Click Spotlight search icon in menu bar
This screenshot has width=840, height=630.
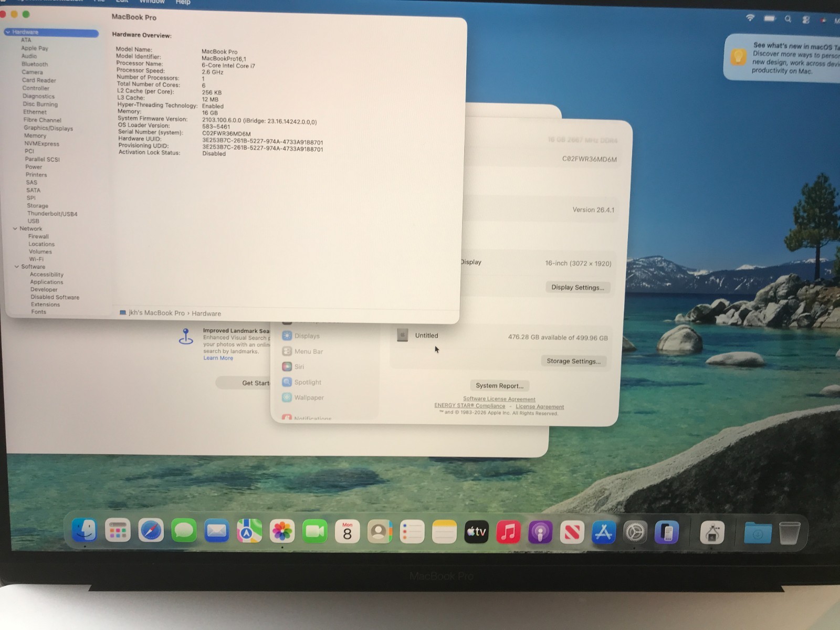pyautogui.click(x=787, y=19)
